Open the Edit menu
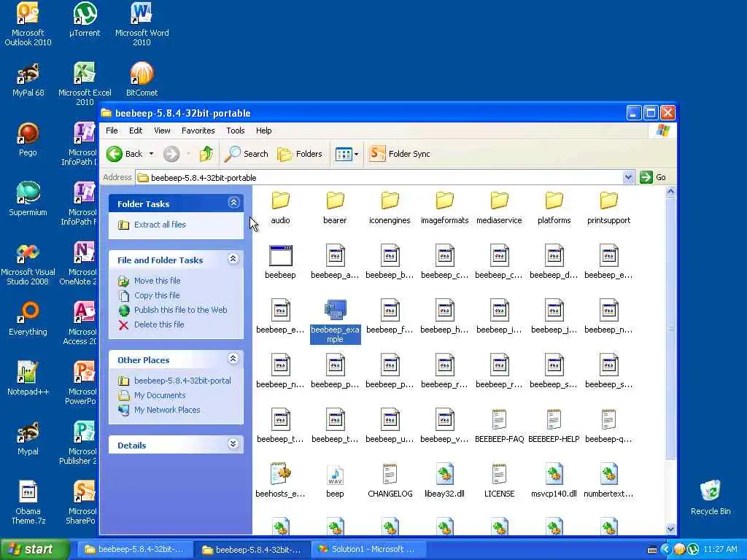This screenshot has width=747, height=560. 136,131
